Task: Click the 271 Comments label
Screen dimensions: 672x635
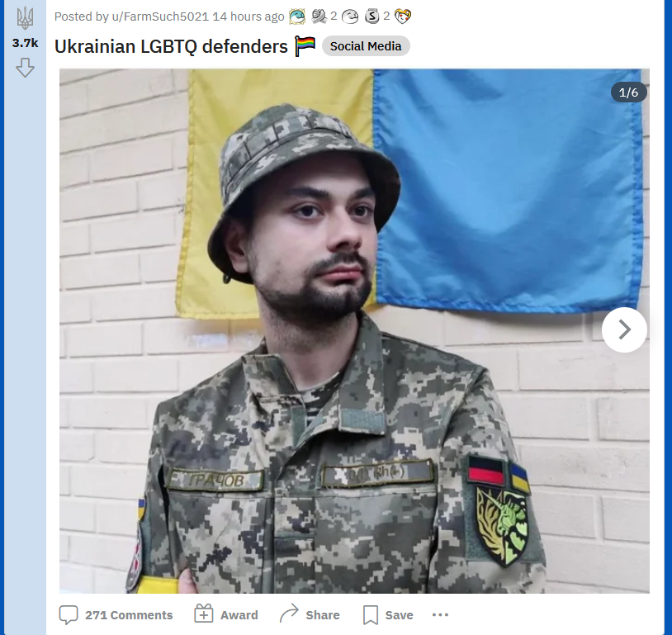Action: pyautogui.click(x=129, y=615)
